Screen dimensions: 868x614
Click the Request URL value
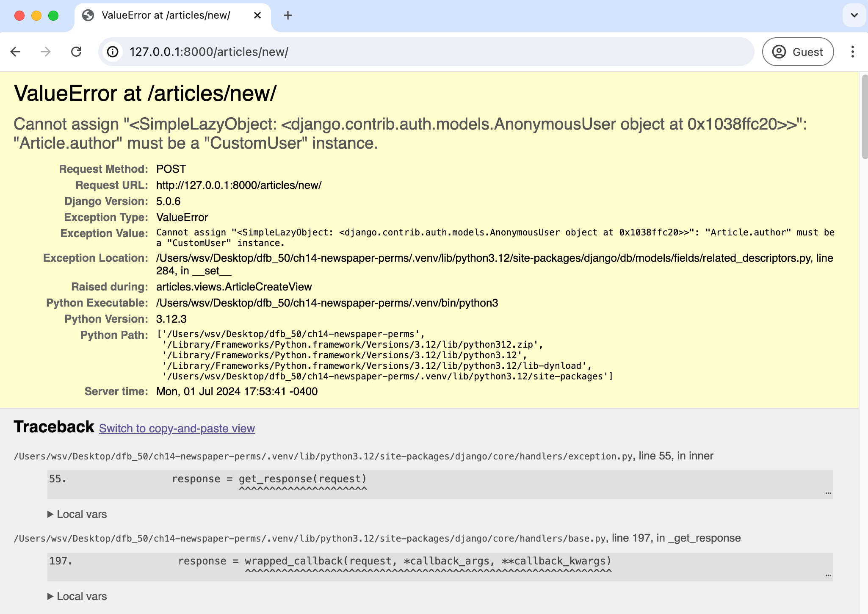pyautogui.click(x=239, y=185)
